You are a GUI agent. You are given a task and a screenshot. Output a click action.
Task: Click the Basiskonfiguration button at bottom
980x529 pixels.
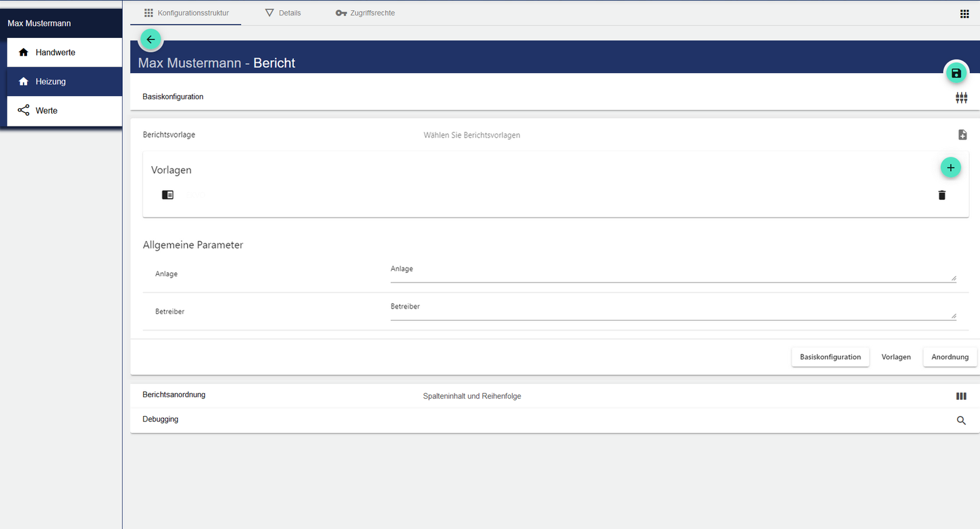point(830,357)
